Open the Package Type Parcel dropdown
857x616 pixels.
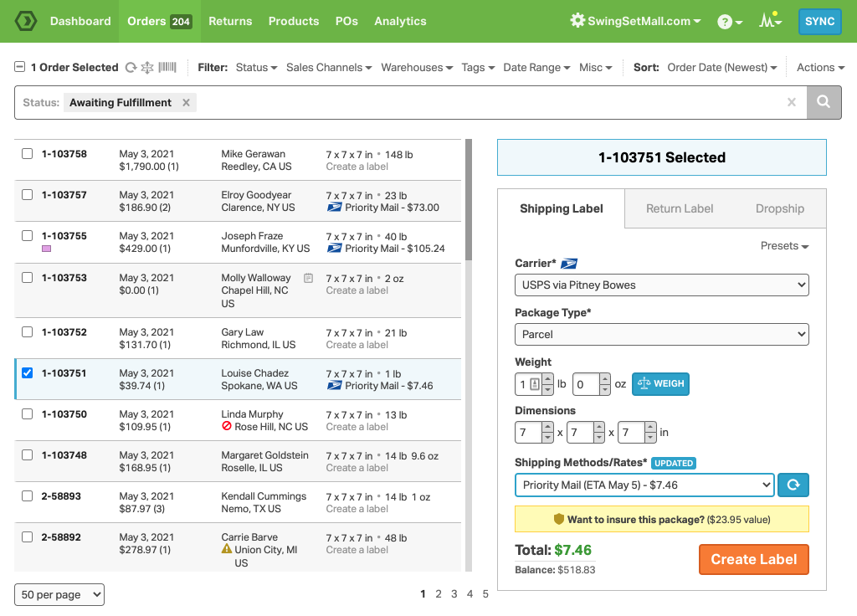[661, 335]
